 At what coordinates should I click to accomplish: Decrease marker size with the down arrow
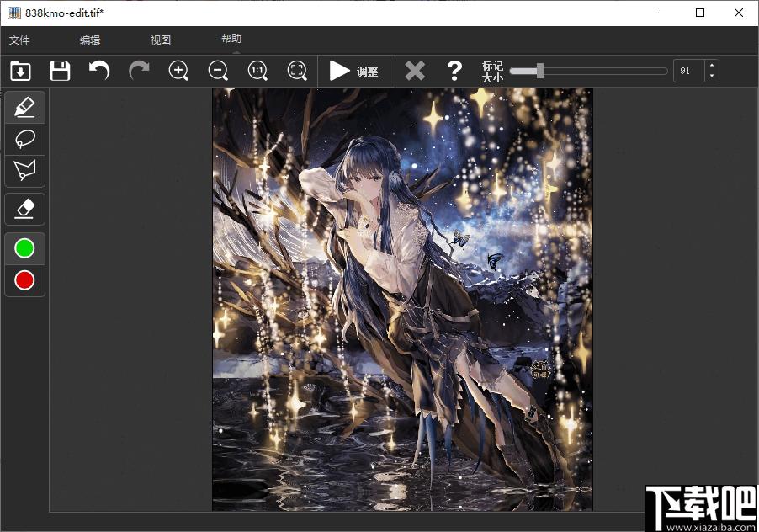click(x=712, y=76)
